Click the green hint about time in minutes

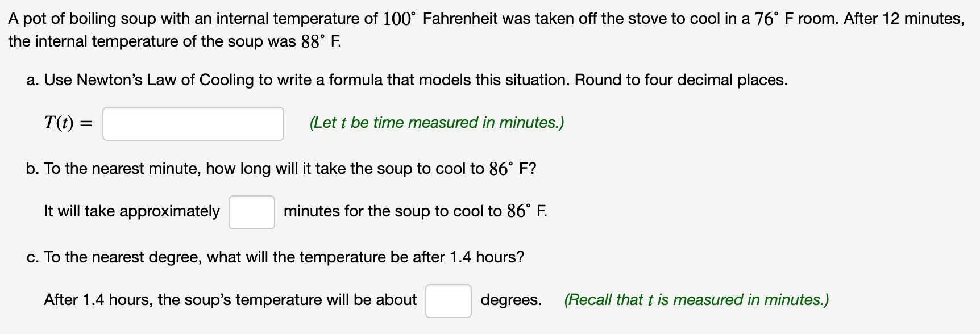[436, 123]
